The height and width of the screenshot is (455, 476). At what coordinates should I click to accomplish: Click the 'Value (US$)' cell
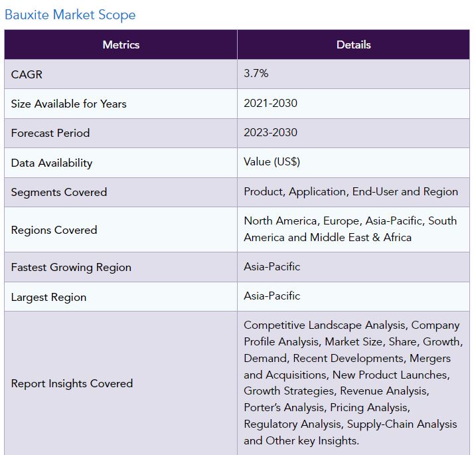pyautogui.click(x=353, y=163)
